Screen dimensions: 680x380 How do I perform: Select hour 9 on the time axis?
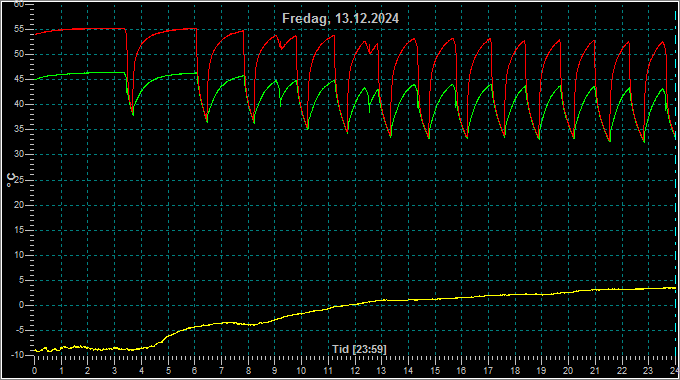275,371
